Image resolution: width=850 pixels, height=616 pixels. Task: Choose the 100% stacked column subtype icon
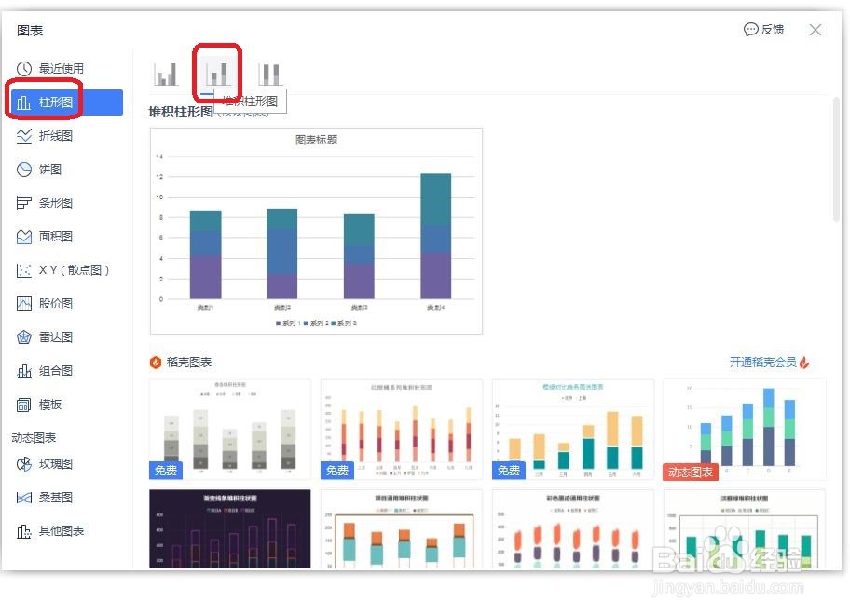269,74
